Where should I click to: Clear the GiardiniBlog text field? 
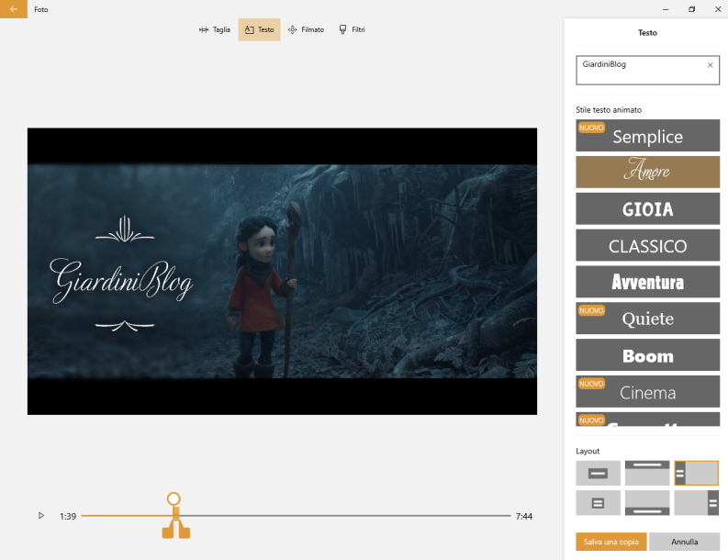[x=710, y=65]
